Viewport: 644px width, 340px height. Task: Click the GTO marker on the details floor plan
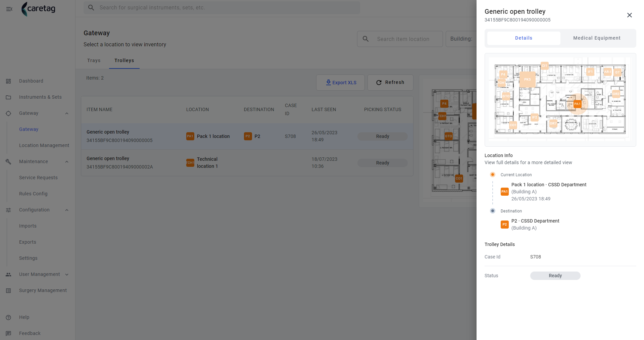coord(506,96)
